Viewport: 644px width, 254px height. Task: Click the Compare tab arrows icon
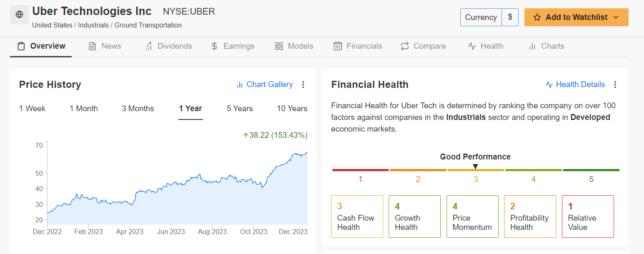coord(405,46)
